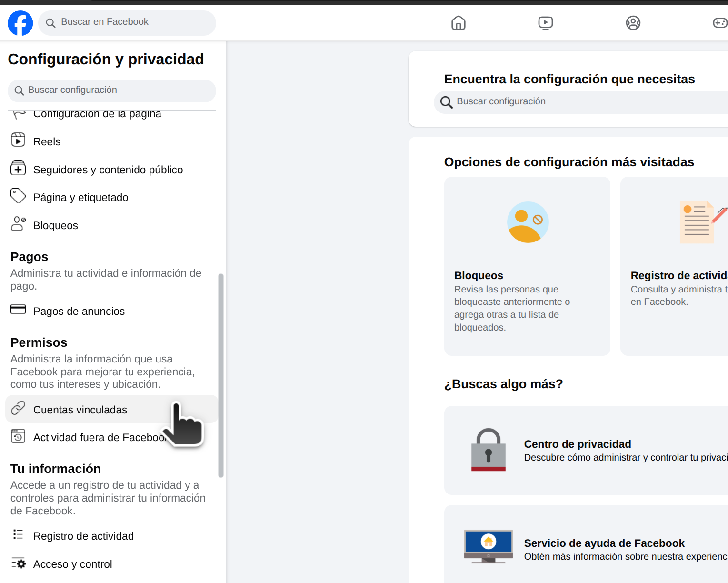Click the Actividad fuera de Facebook icon
Screen dimensions: 728x583
point(18,436)
